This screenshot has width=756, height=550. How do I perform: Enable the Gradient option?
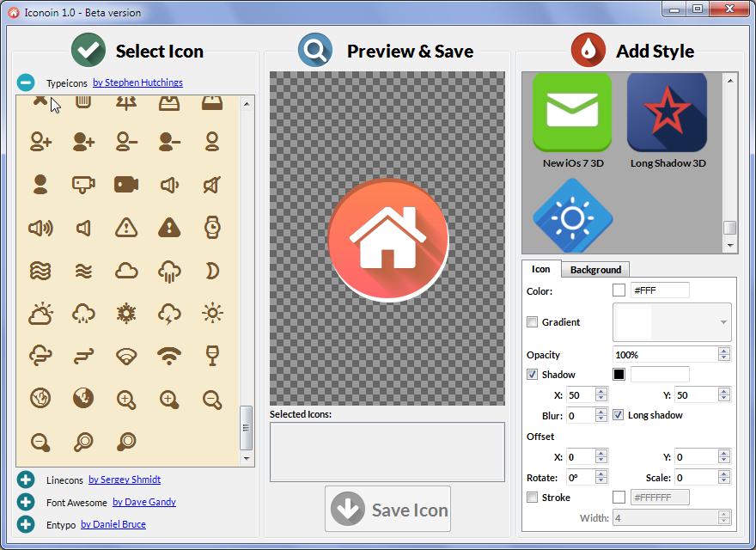531,322
